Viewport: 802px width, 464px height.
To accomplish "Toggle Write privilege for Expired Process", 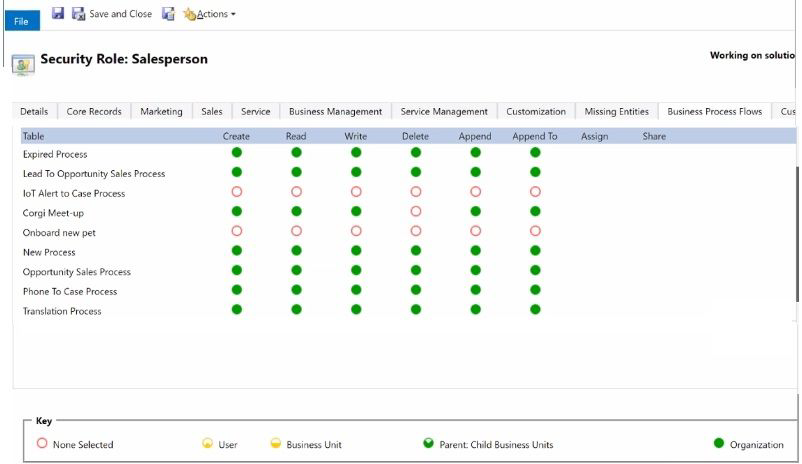I will click(356, 153).
